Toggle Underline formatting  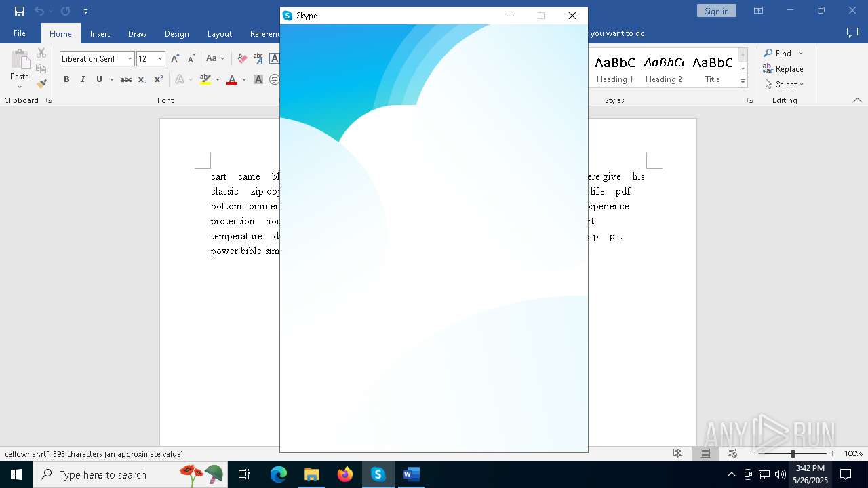click(99, 79)
